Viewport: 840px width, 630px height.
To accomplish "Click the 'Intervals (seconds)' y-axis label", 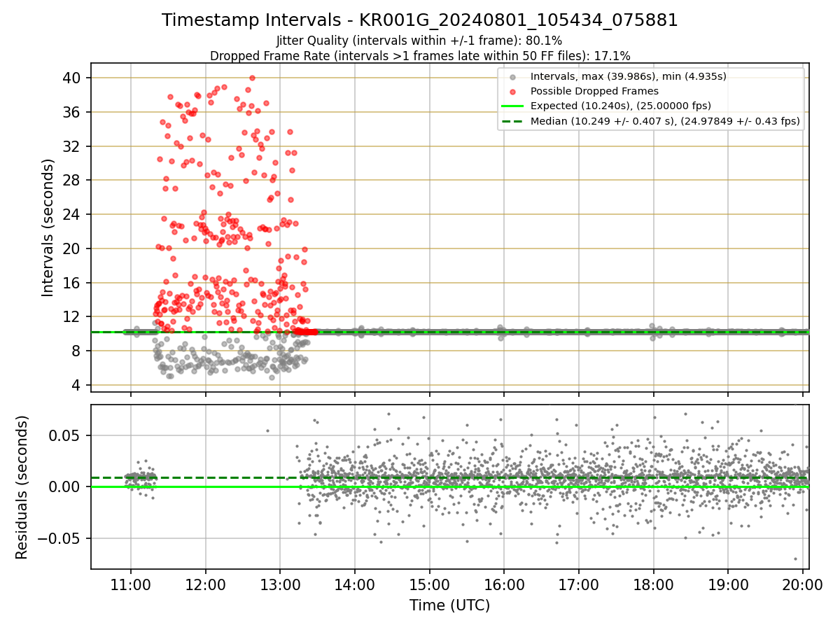I will click(x=48, y=227).
